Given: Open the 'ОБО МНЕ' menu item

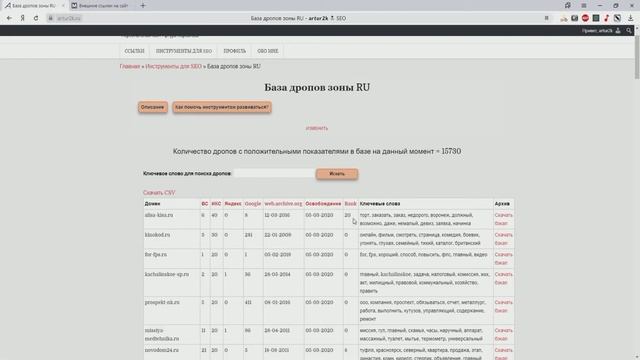Looking at the screenshot, I should click(268, 51).
